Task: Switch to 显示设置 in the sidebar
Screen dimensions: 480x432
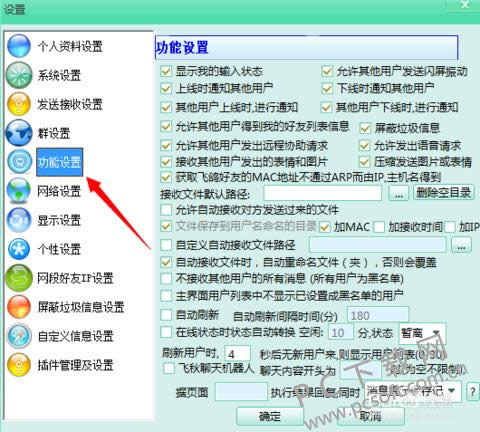Action: (x=59, y=220)
